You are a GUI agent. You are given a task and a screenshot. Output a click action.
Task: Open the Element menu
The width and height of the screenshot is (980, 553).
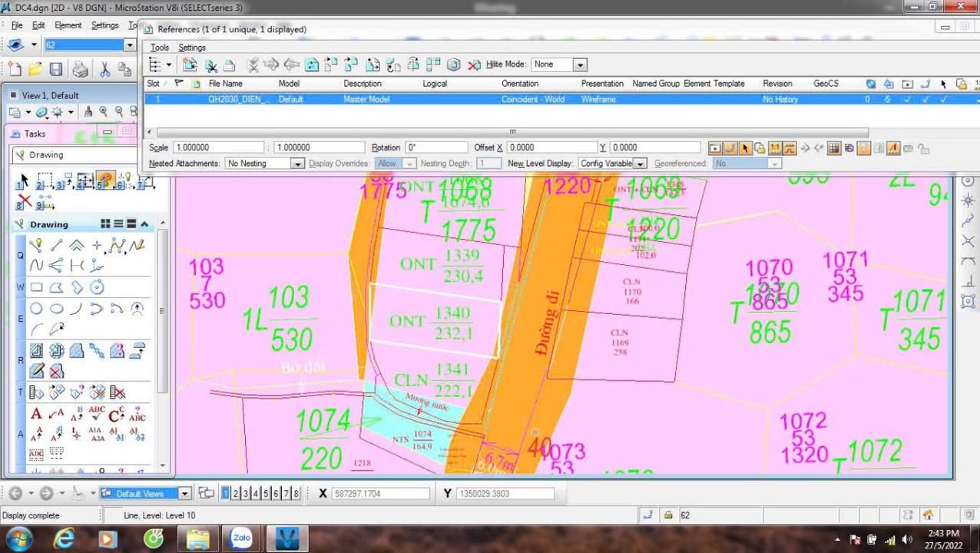(x=68, y=25)
